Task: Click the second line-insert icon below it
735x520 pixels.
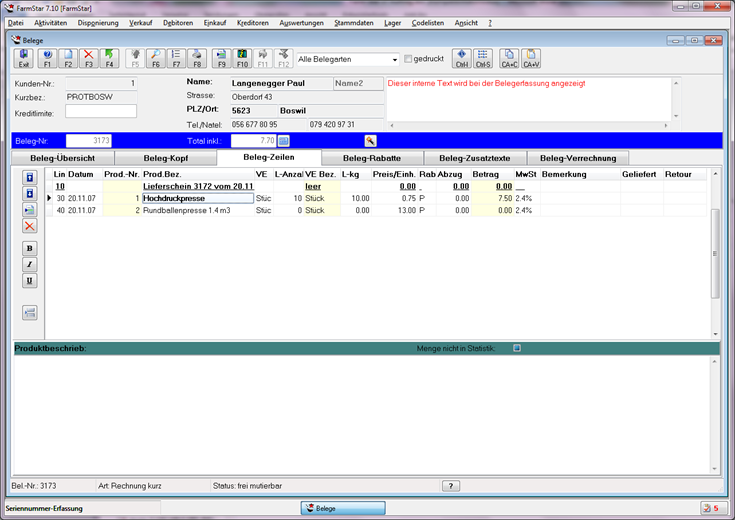Action: [x=30, y=193]
